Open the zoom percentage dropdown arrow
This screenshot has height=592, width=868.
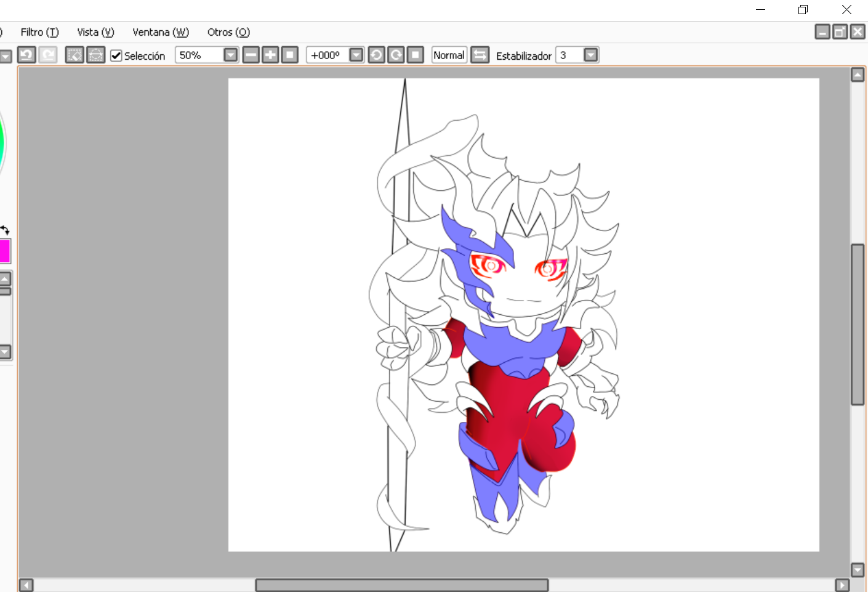pos(231,55)
